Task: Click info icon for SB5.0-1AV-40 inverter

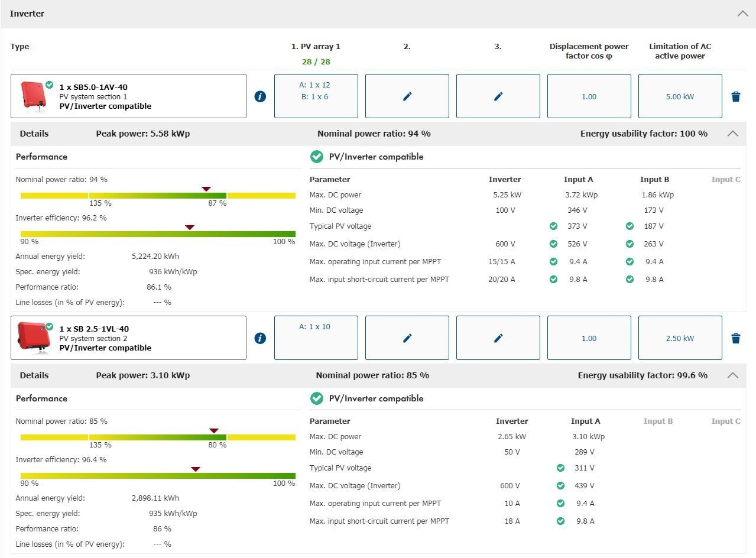Action: (x=260, y=96)
